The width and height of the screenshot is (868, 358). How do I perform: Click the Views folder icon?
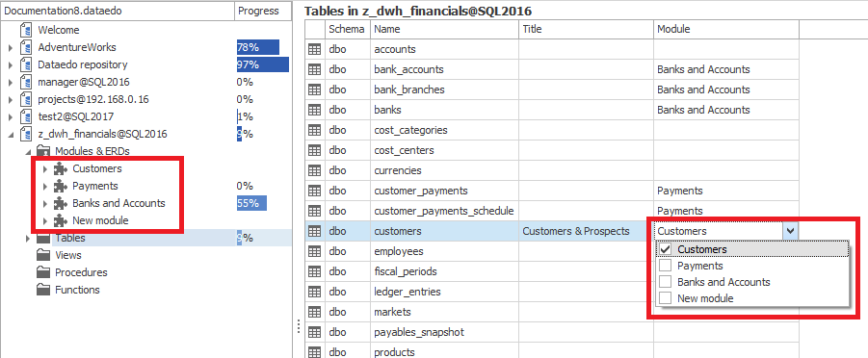pyautogui.click(x=43, y=255)
